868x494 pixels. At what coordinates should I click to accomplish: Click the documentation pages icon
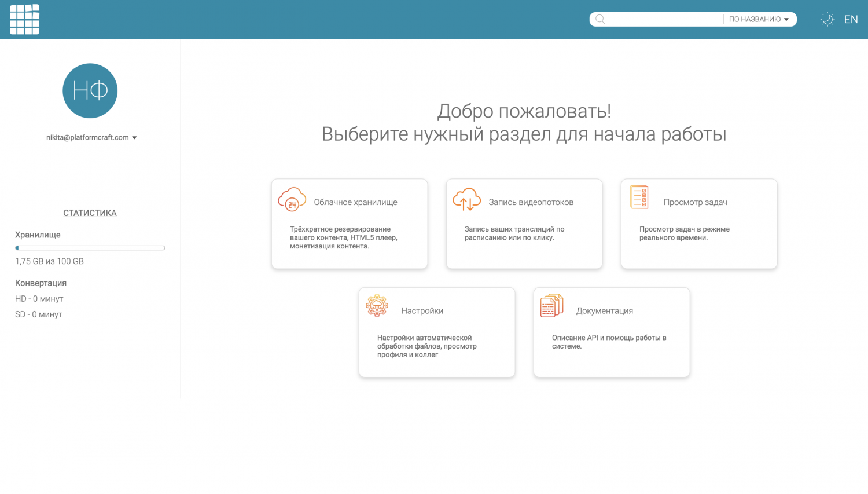tap(551, 306)
